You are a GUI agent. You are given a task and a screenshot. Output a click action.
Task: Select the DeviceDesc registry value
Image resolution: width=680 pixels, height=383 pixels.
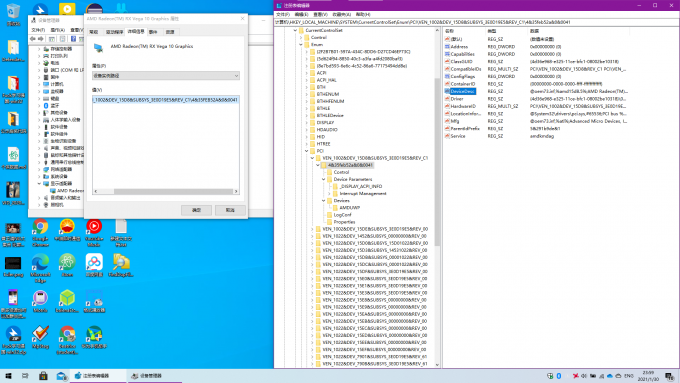point(462,91)
